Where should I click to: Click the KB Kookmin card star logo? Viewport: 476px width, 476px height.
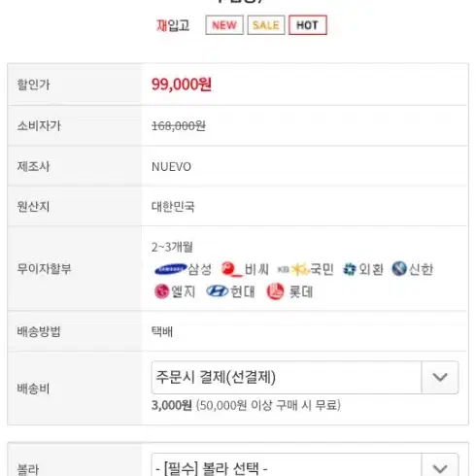point(293,269)
